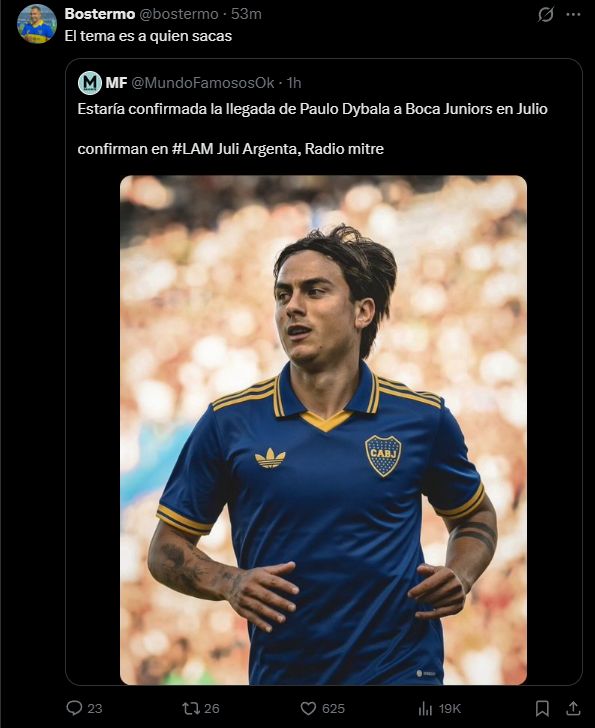Open Bostermo's profile avatar
This screenshot has width=595, height=728.
[37, 24]
